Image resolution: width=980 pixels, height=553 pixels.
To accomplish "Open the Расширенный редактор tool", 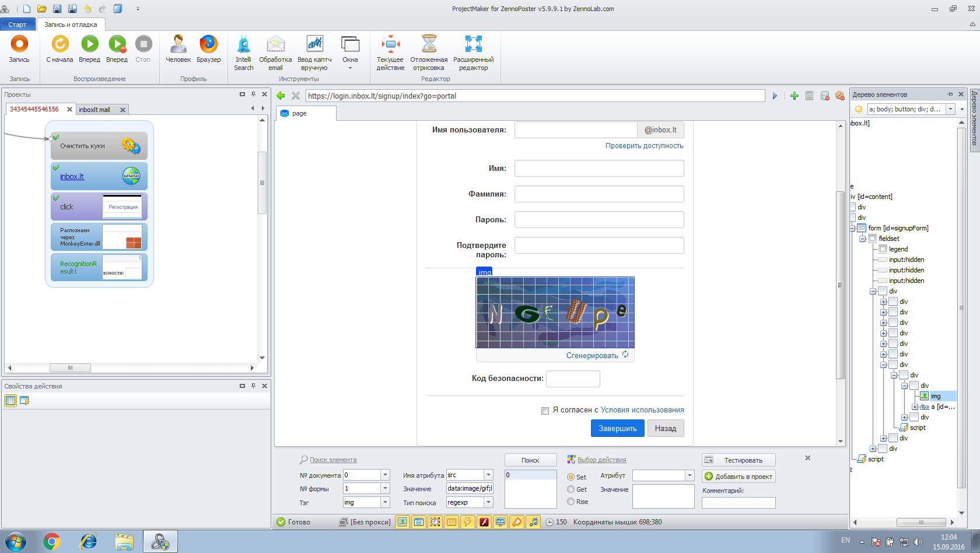I will tap(473, 44).
